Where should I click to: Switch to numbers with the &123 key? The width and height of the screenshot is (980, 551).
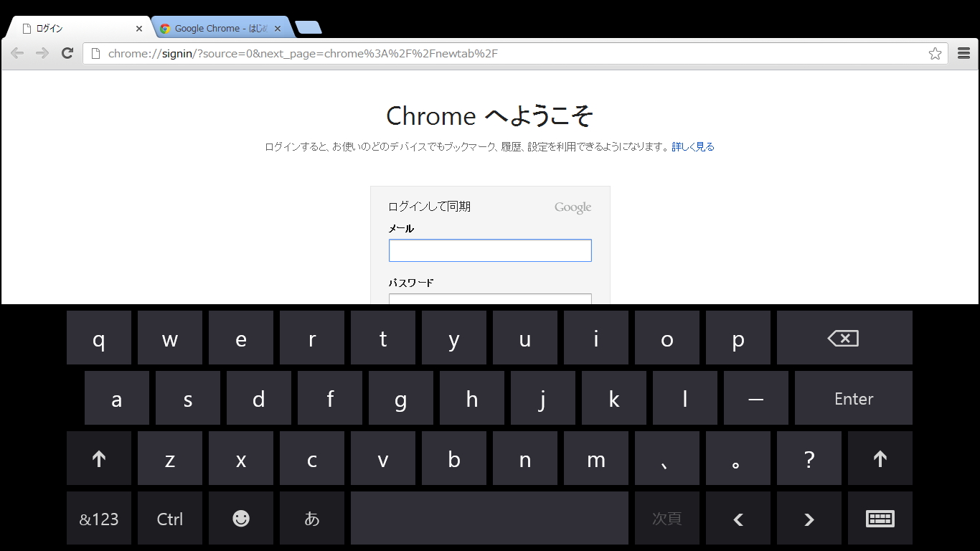(99, 518)
